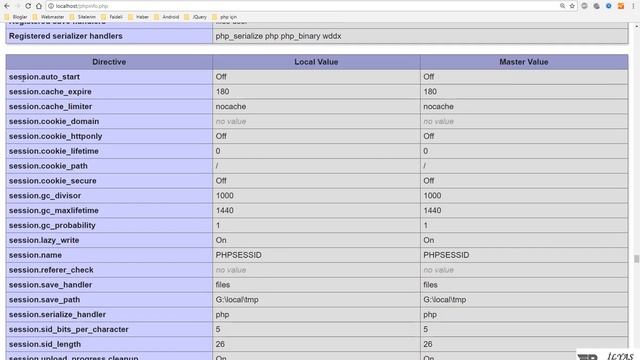
Task: Open the orange extension icon
Action: (x=621, y=6)
